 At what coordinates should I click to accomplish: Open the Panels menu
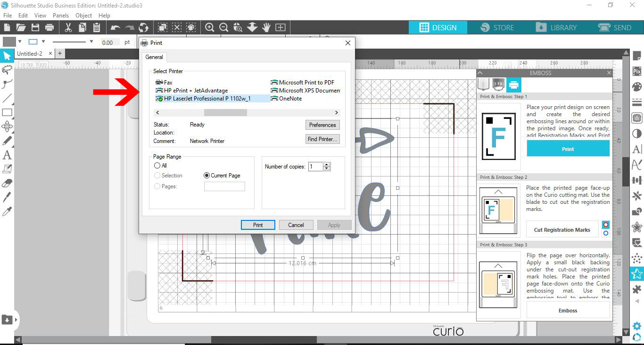[x=61, y=16]
